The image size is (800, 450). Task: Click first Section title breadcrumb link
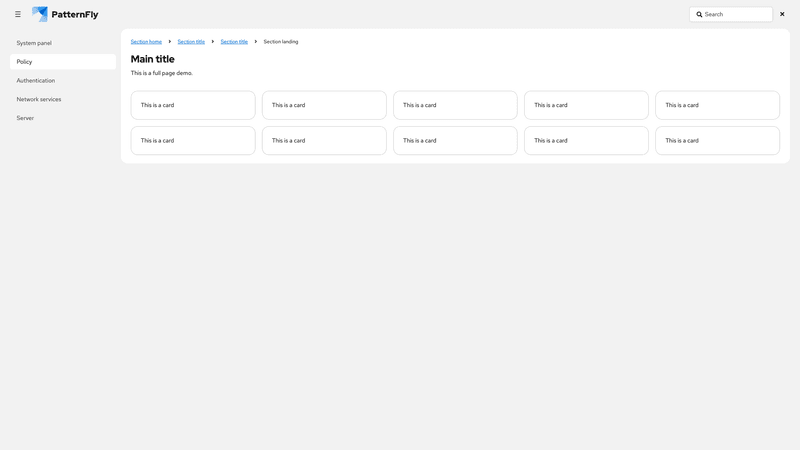191,42
